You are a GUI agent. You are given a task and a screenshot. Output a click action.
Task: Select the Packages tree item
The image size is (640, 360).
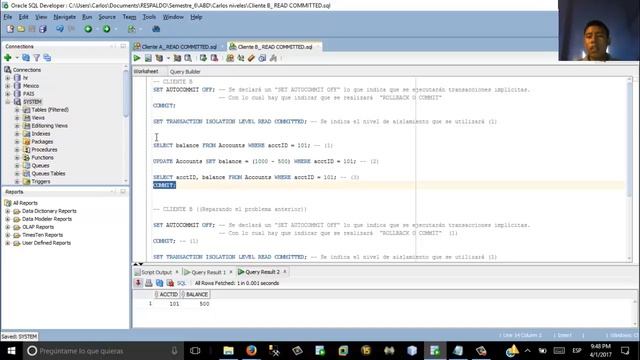[42, 142]
